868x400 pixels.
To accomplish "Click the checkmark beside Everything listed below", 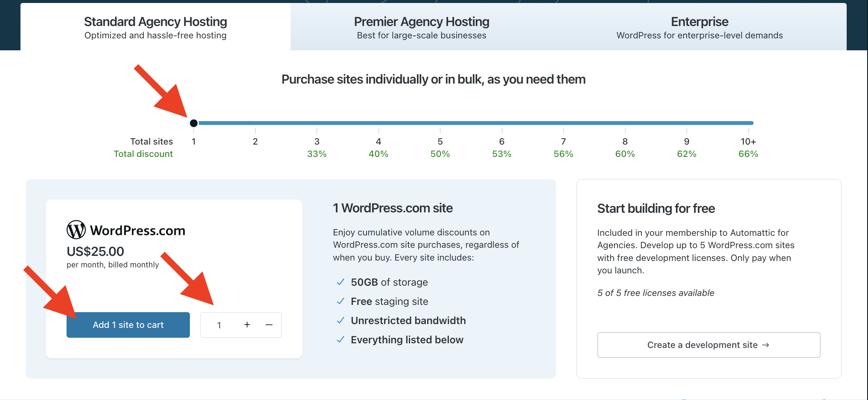I will click(x=340, y=339).
